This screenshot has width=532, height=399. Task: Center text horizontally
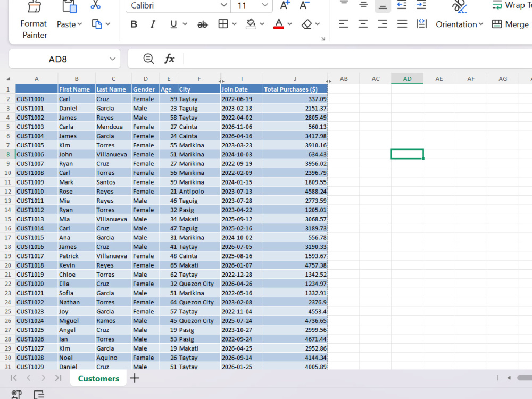coord(363,24)
